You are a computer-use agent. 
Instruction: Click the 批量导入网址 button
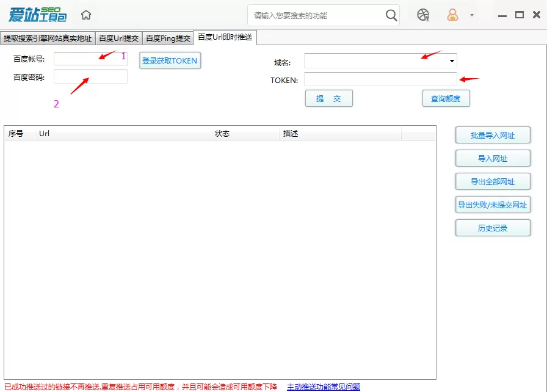coord(493,136)
